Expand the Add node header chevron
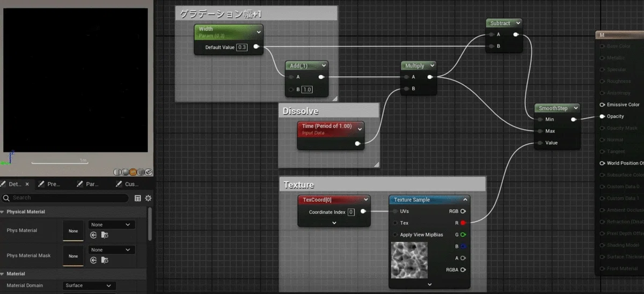The width and height of the screenshot is (644, 294). coord(324,65)
